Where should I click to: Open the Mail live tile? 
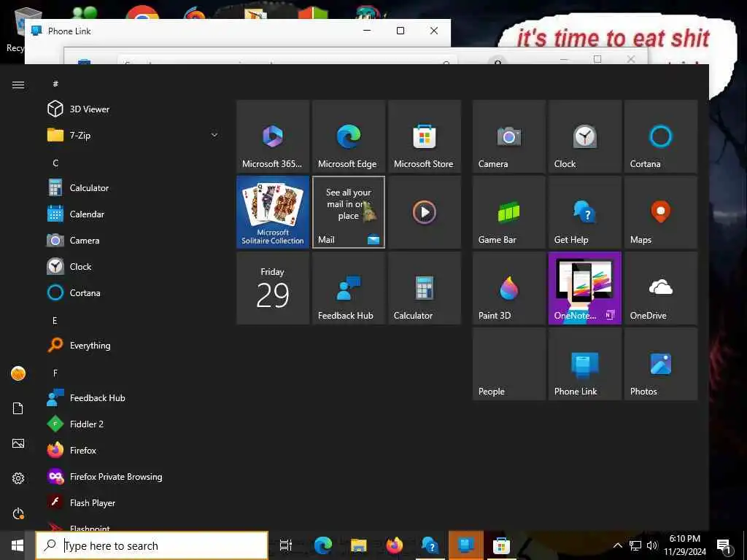[x=349, y=212]
